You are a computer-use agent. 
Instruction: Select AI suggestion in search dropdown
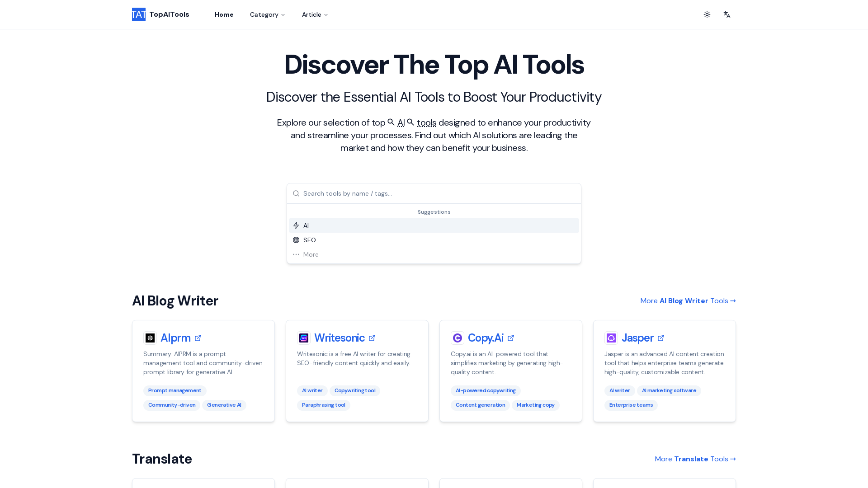pyautogui.click(x=434, y=225)
